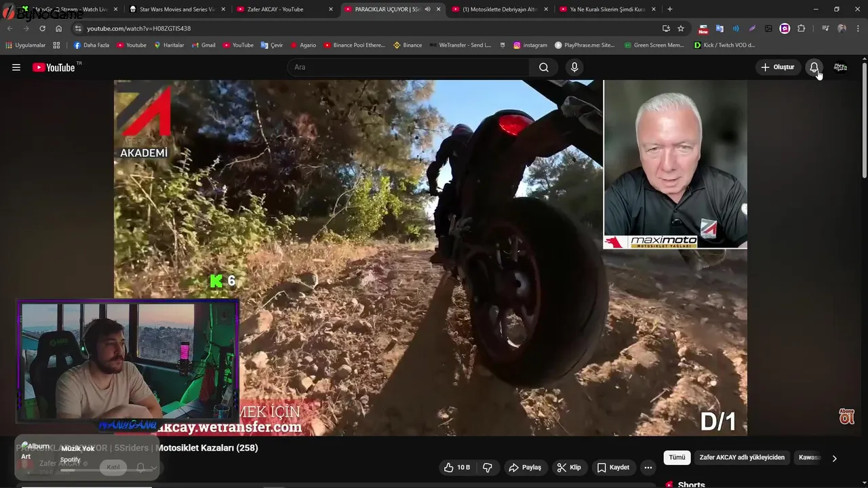Viewport: 868px width, 488px height.
Task: Go forward in browser history
Action: 26,28
